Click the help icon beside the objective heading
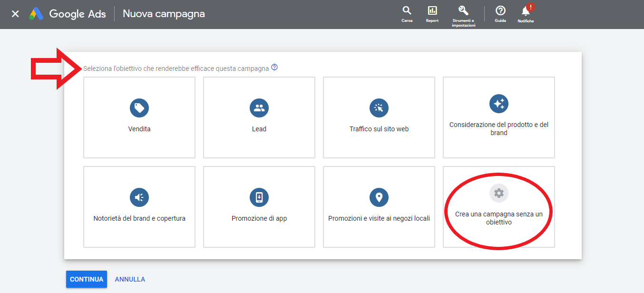The image size is (644, 293). (x=274, y=68)
